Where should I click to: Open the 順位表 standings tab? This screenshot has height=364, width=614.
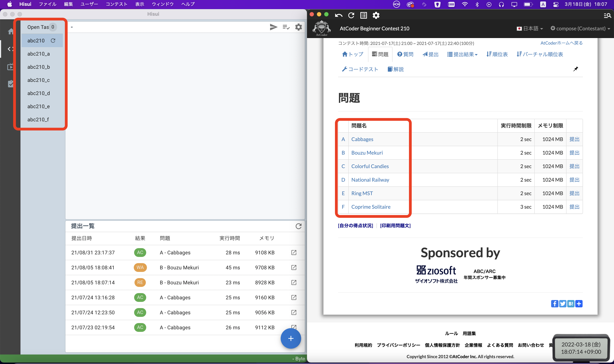pos(497,54)
